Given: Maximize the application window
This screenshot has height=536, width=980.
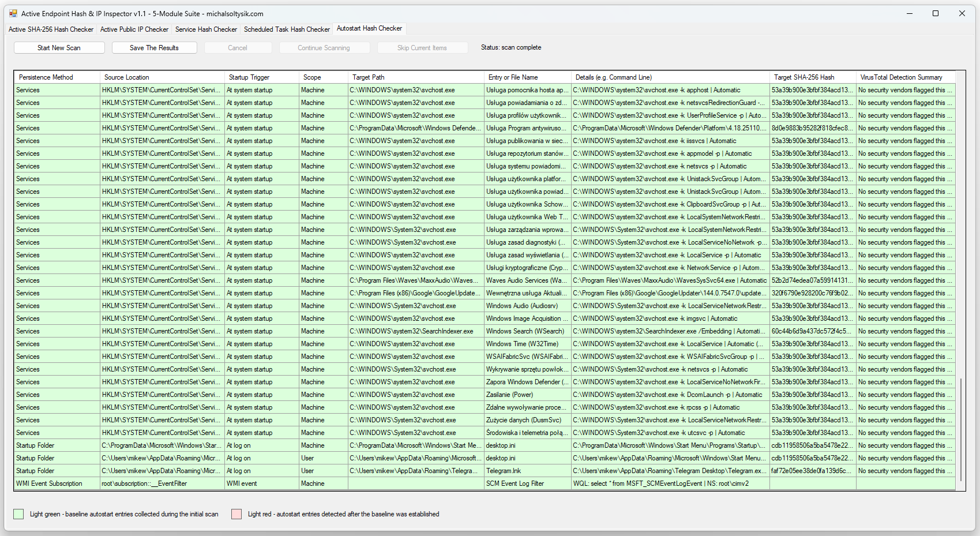Looking at the screenshot, I should pyautogui.click(x=936, y=13).
